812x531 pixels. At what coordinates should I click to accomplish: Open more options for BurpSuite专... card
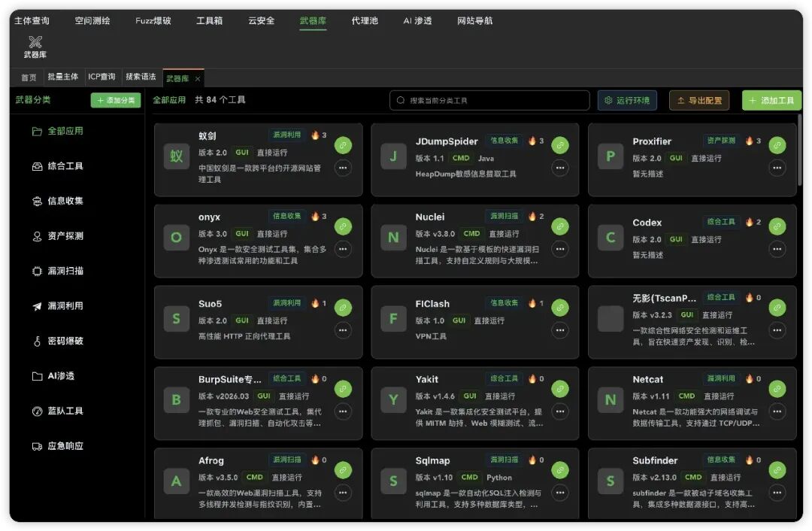(x=343, y=411)
